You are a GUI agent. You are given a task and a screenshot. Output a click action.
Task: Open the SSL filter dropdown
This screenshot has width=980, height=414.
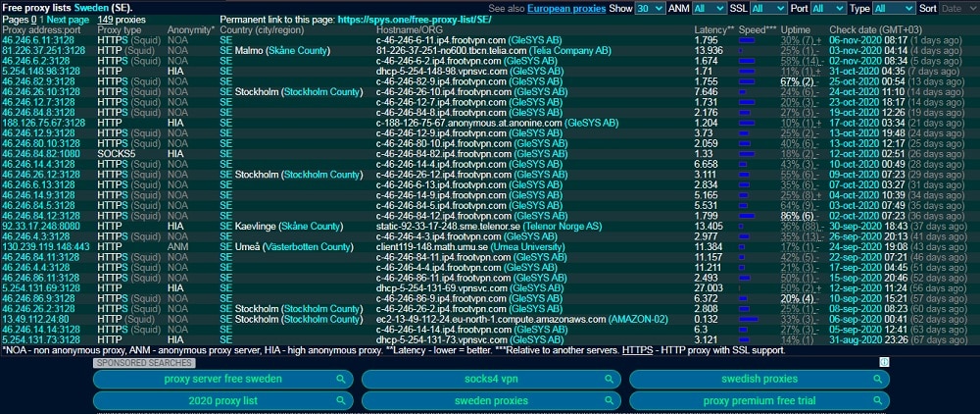pyautogui.click(x=768, y=8)
